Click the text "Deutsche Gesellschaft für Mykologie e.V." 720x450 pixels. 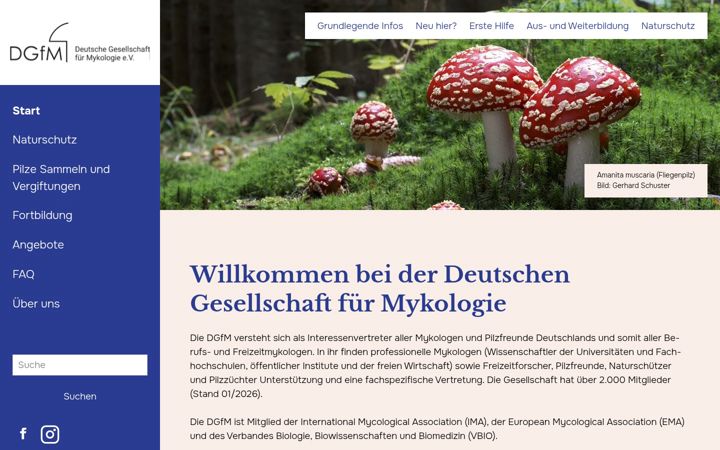tap(112, 53)
